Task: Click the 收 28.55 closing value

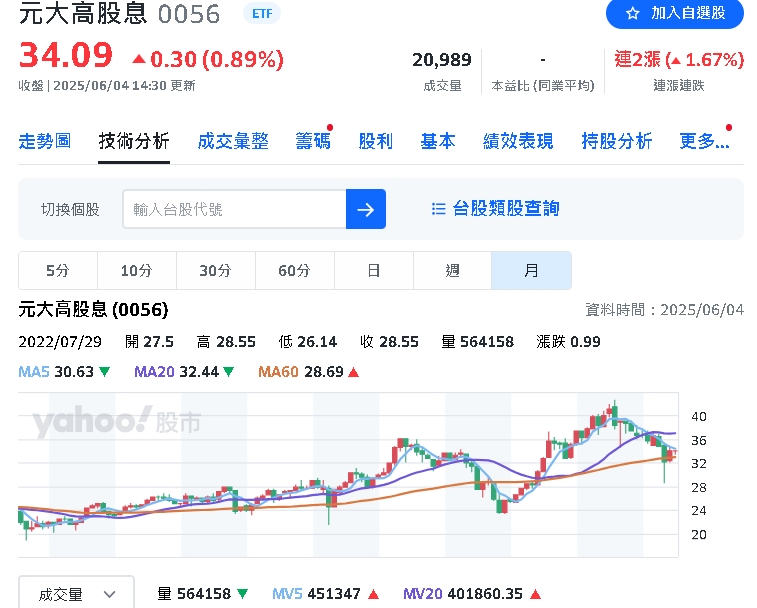Action: tap(389, 342)
